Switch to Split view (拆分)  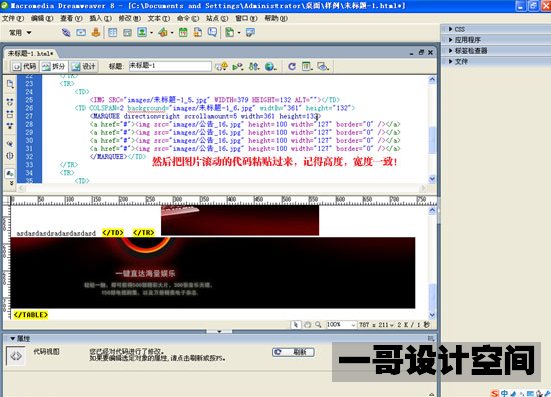click(x=53, y=66)
